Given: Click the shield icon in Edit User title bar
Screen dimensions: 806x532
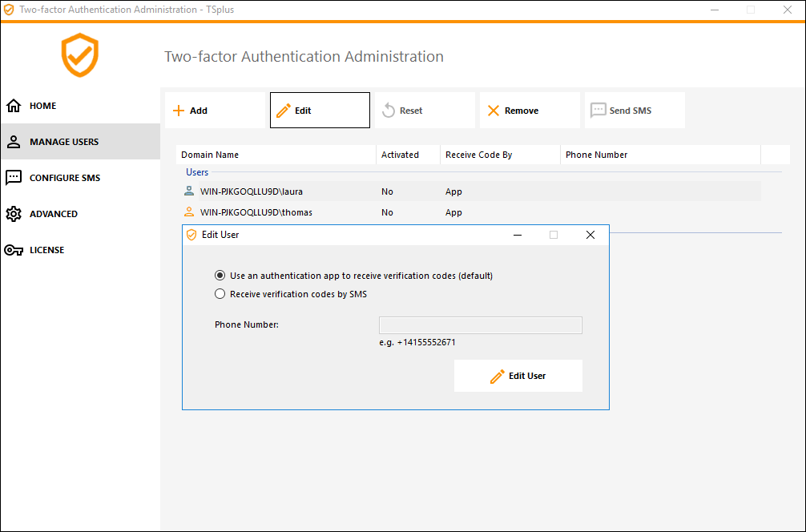Looking at the screenshot, I should (x=191, y=235).
